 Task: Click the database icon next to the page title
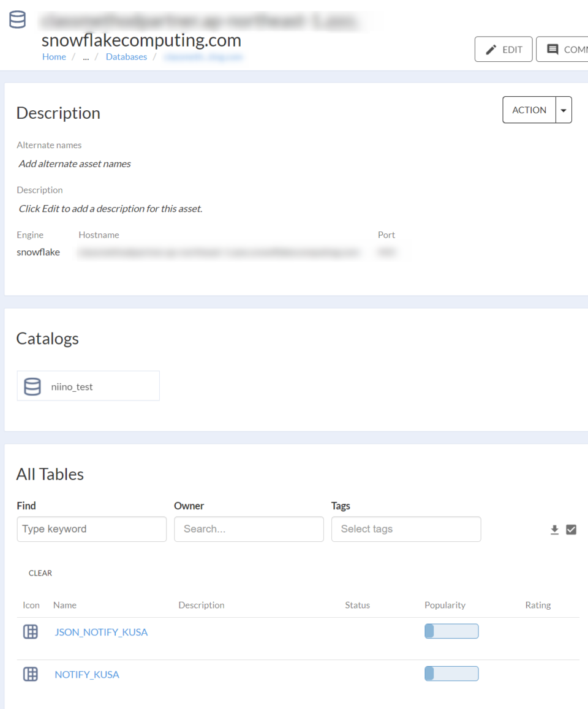(x=17, y=19)
